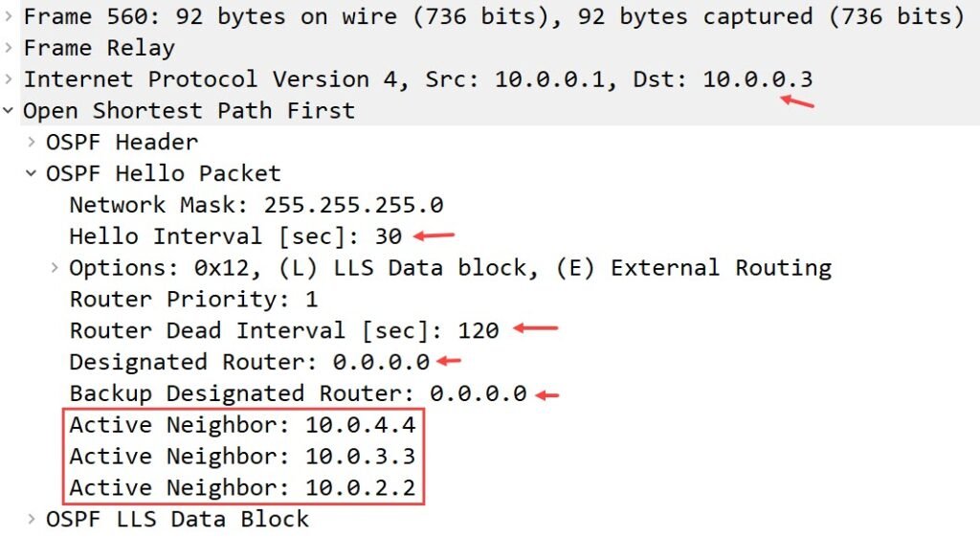The image size is (980, 560).
Task: Select the OSPF Hello Packet heading
Action: point(163,173)
